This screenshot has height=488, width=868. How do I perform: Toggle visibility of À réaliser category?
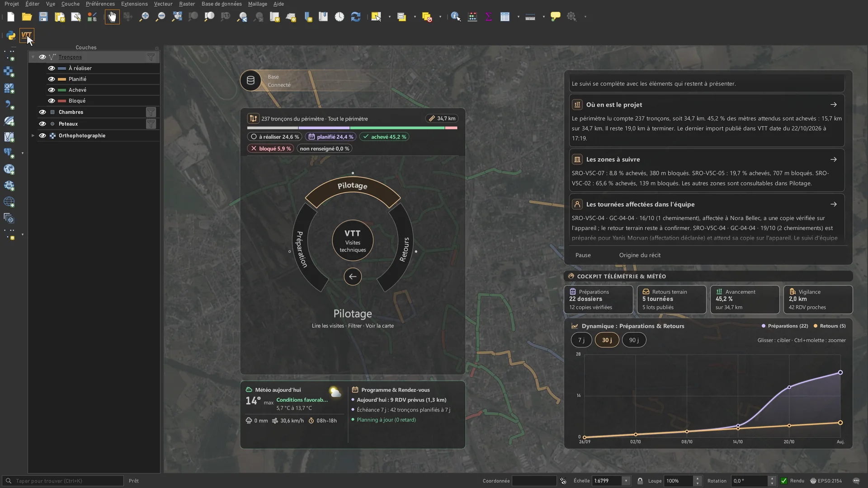pos(52,68)
